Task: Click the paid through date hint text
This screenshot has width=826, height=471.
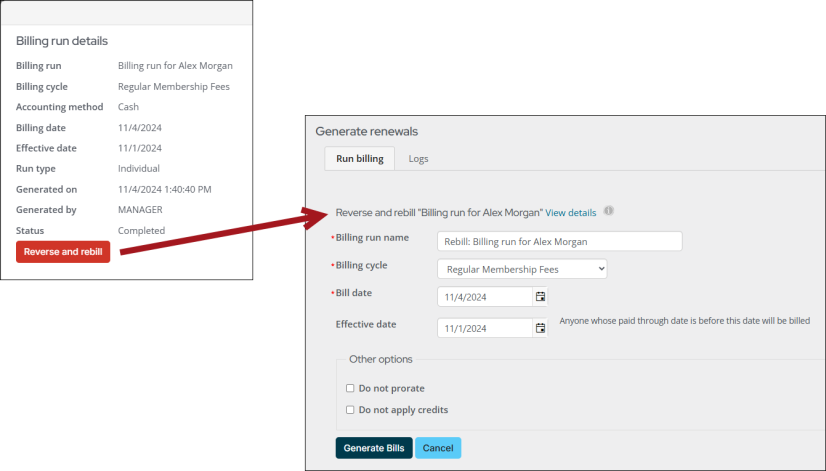Action: click(685, 321)
